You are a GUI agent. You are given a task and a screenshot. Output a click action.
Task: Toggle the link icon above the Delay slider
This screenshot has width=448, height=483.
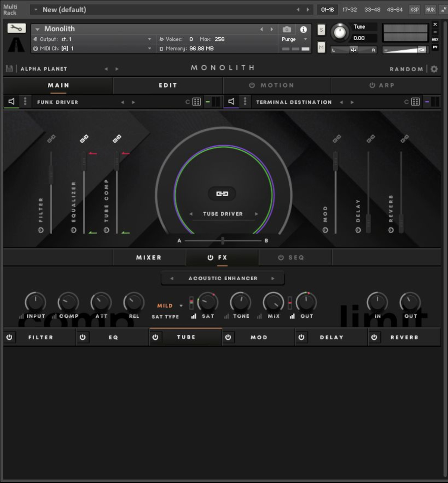[x=371, y=139]
